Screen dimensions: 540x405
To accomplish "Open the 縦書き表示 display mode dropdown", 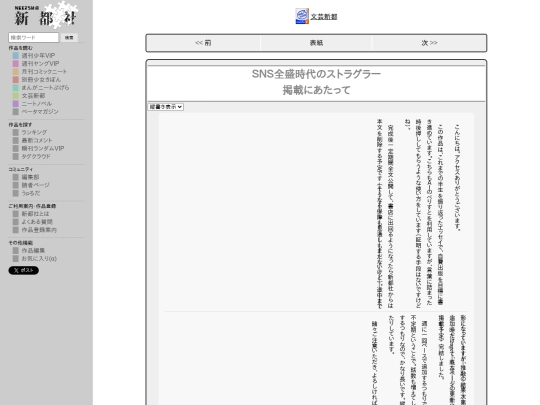I will (166, 107).
